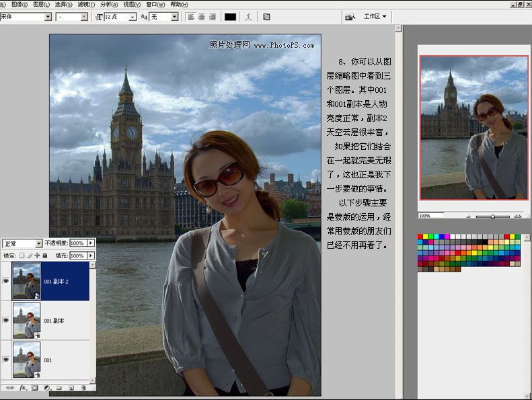The height and width of the screenshot is (400, 532).
Task: Open the 填充 fill slider arrow
Action: pyautogui.click(x=91, y=255)
